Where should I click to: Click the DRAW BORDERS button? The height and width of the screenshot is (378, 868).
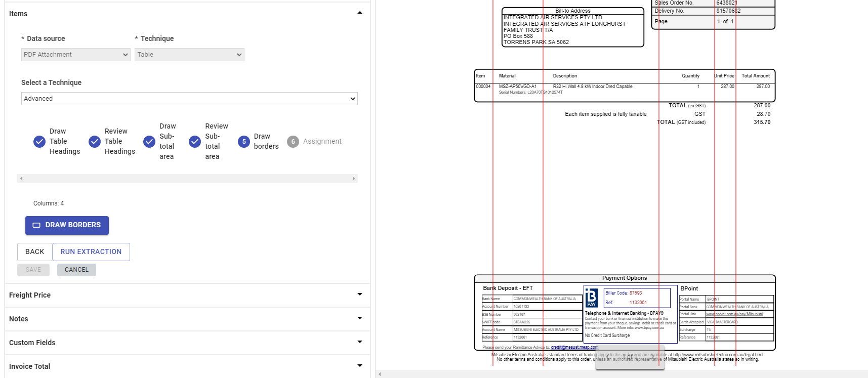click(67, 225)
